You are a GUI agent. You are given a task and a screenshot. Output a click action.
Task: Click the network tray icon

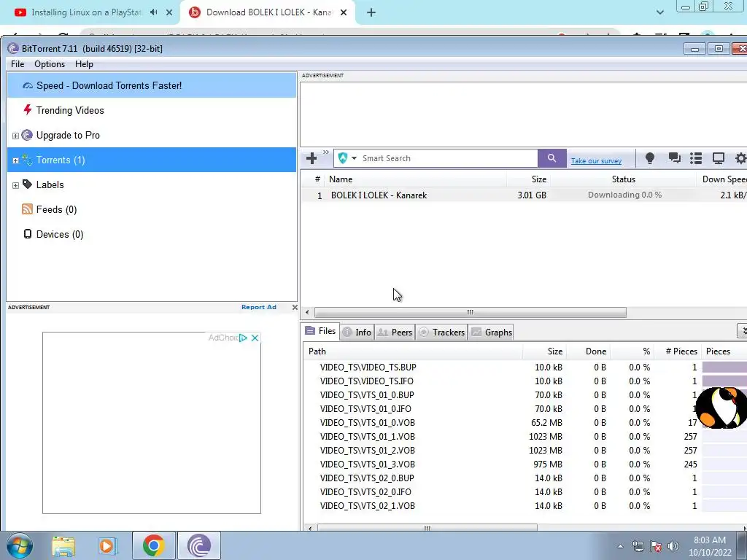pyautogui.click(x=638, y=547)
